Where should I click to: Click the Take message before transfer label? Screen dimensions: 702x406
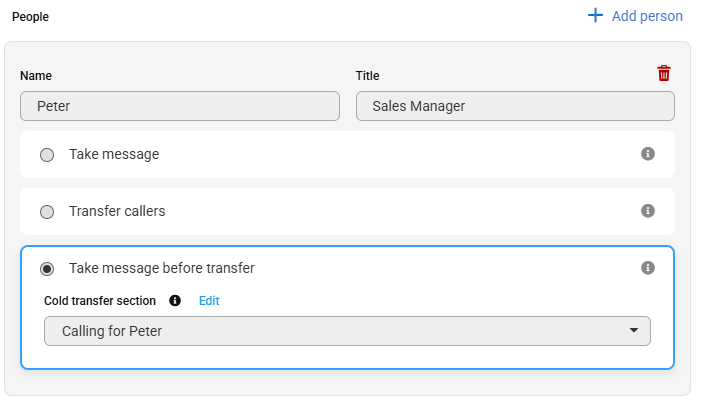162,268
